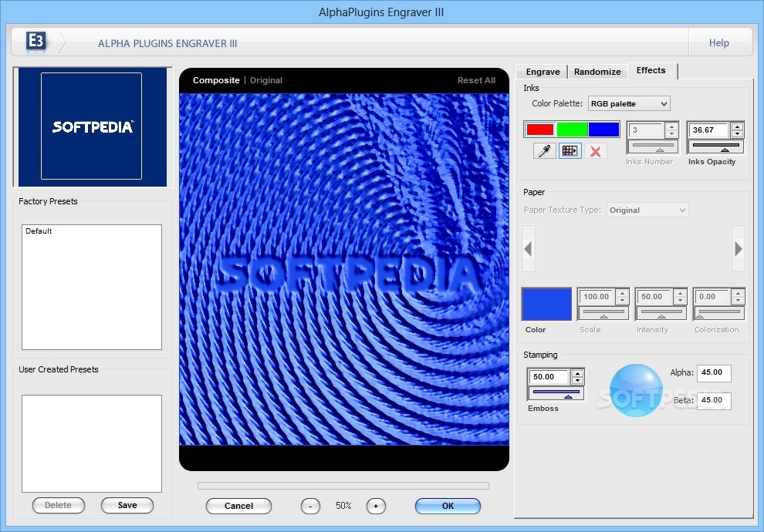Click the Inks Number value field
This screenshot has width=764, height=532.
[x=646, y=130]
